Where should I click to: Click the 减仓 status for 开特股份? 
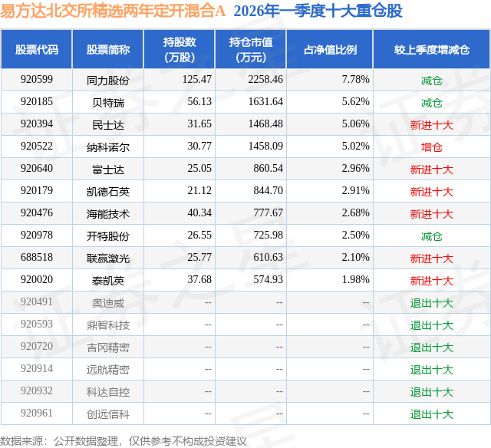tap(432, 236)
